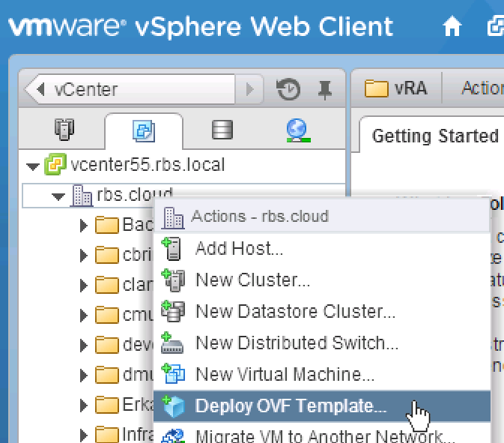Screen dimensions: 504x443
Task: Select the dev folder icon
Action: (106, 344)
